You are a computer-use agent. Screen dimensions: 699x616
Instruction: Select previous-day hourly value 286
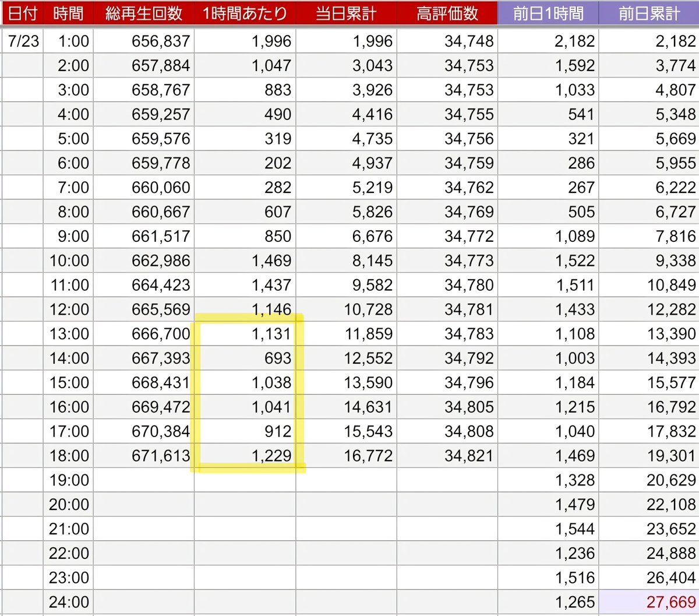pos(548,163)
